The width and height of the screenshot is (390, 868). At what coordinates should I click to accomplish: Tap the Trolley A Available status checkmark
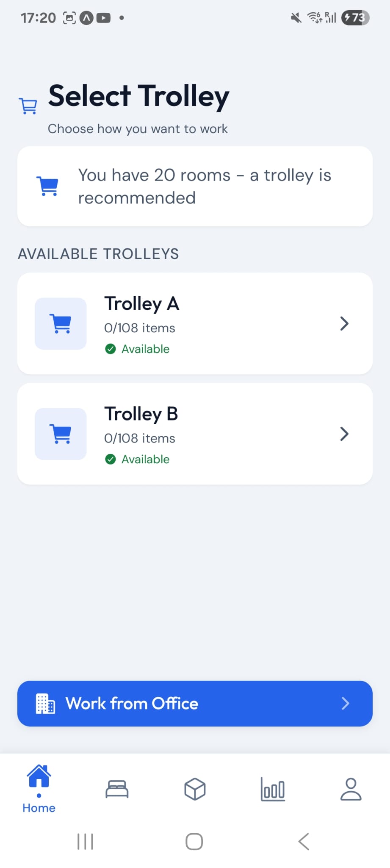pyautogui.click(x=111, y=349)
